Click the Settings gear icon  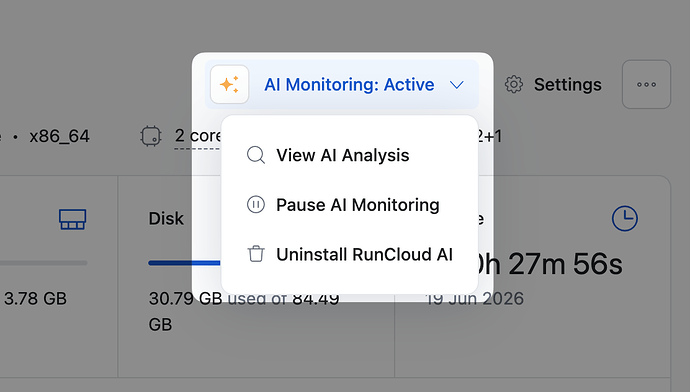[514, 84]
